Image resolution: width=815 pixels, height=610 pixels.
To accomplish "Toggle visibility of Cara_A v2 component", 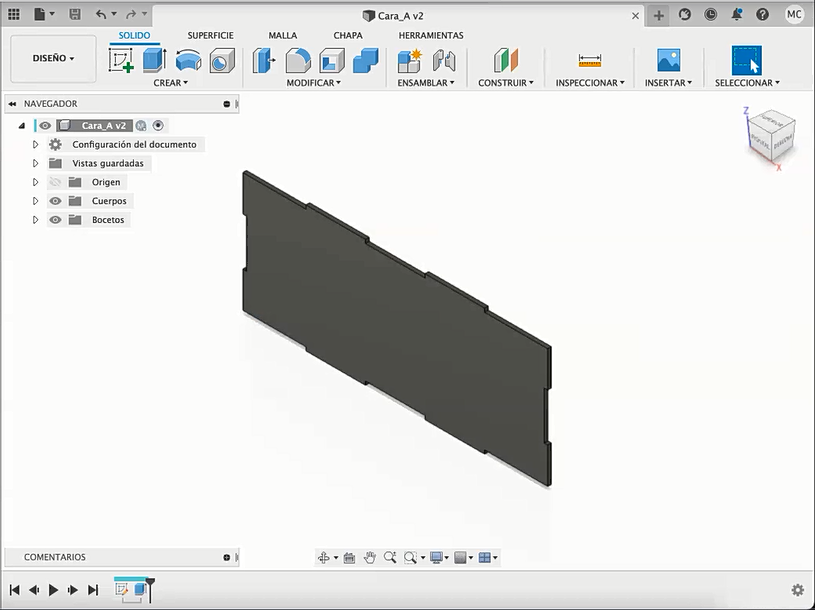I will (x=45, y=125).
